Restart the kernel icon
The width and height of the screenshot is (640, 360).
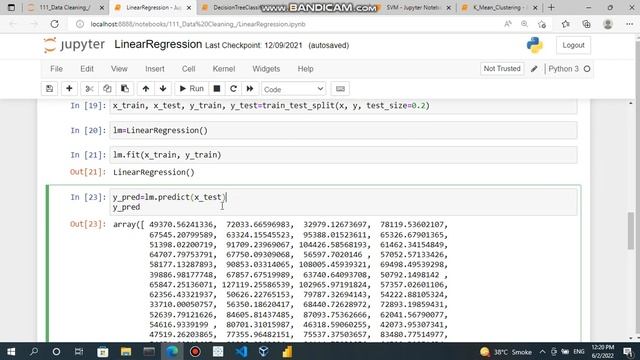(x=233, y=89)
